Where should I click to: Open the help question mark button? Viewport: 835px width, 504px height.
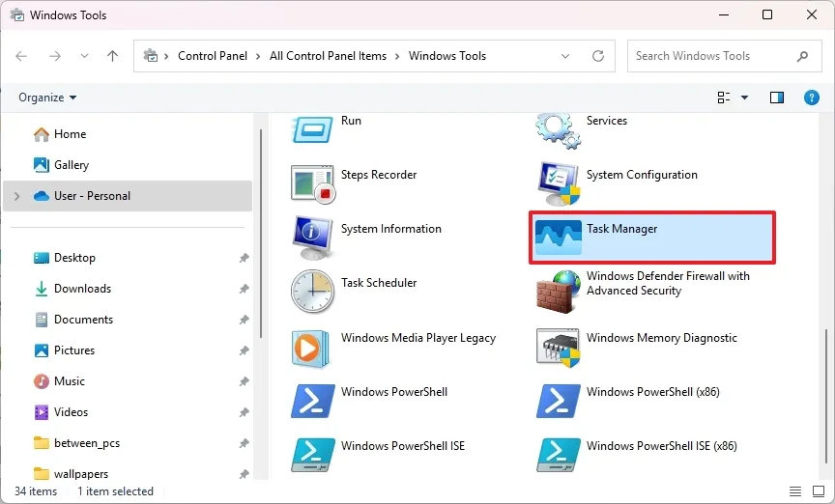click(x=811, y=98)
